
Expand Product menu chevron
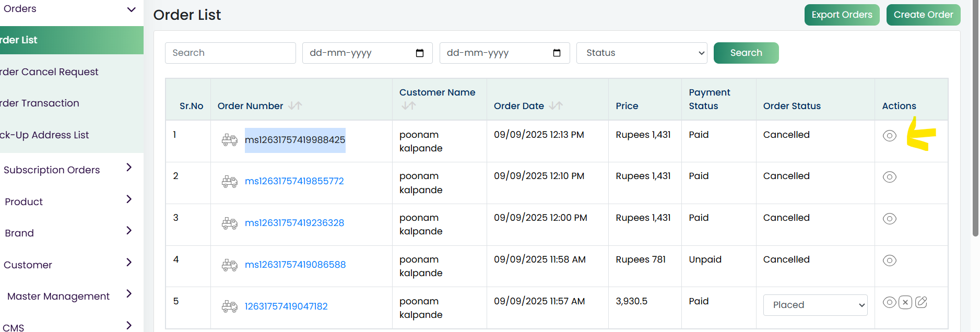click(129, 199)
